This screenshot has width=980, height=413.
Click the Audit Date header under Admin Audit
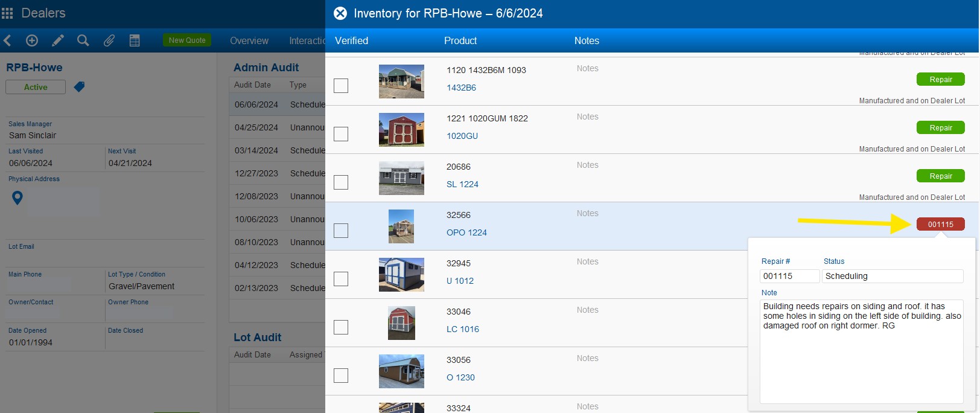pyautogui.click(x=252, y=85)
